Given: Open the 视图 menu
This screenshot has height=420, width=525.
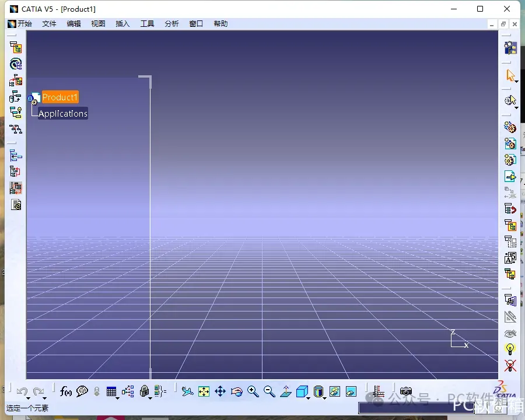Looking at the screenshot, I should coord(98,24).
